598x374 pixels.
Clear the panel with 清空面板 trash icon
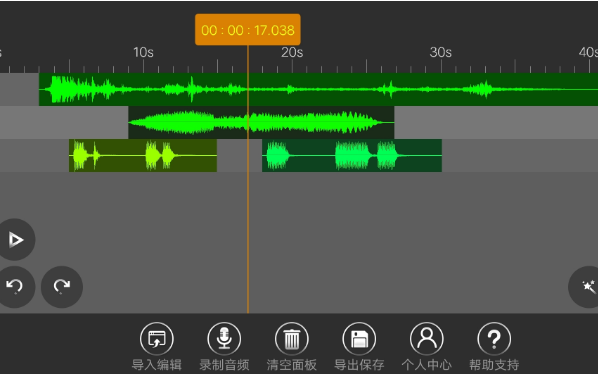292,339
